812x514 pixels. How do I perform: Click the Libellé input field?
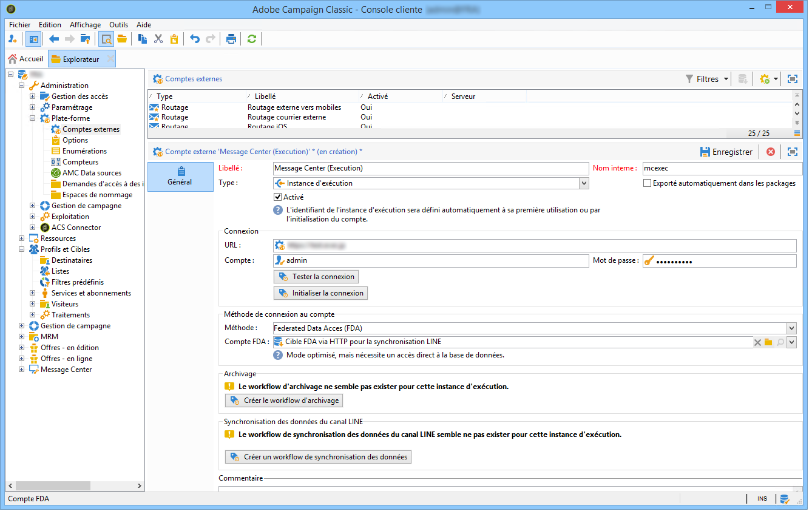(431, 169)
